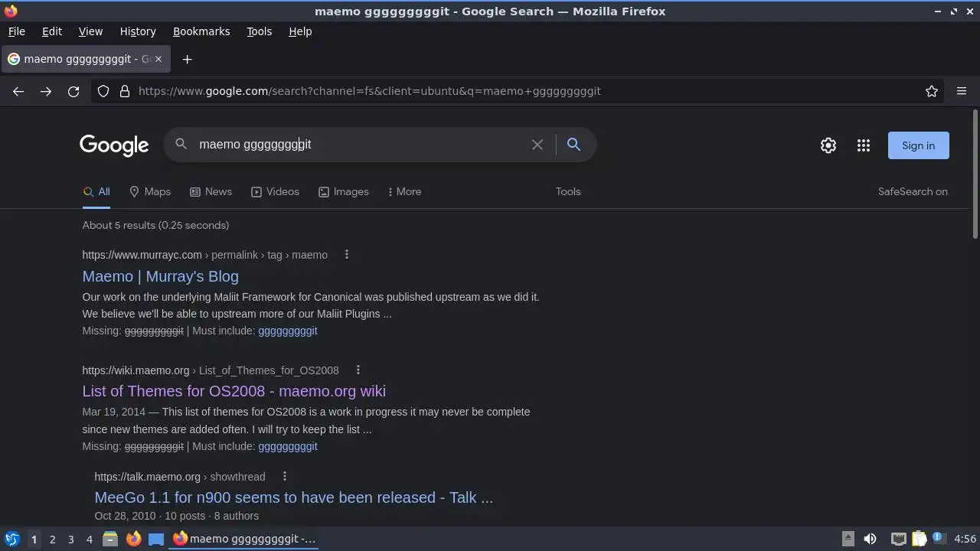Open the Edit menu

pos(52,31)
